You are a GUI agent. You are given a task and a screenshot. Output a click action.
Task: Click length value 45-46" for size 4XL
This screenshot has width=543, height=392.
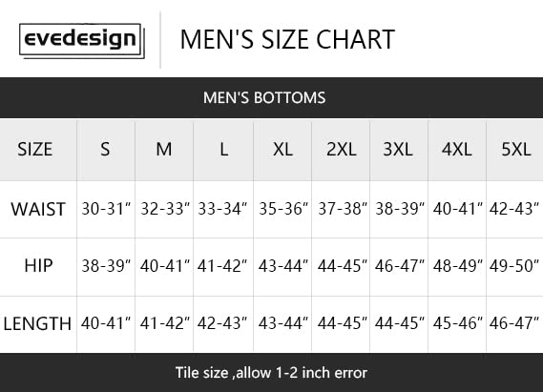pyautogui.click(x=457, y=323)
